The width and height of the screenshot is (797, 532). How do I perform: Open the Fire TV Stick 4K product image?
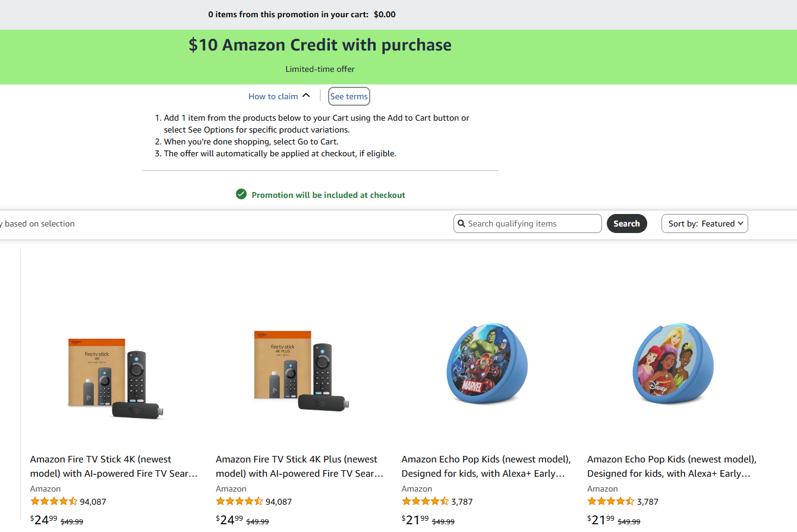click(115, 374)
